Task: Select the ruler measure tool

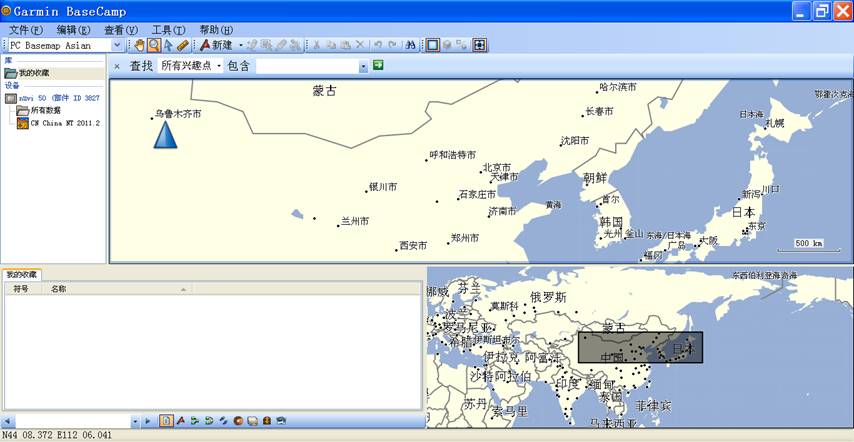Action: 182,45
